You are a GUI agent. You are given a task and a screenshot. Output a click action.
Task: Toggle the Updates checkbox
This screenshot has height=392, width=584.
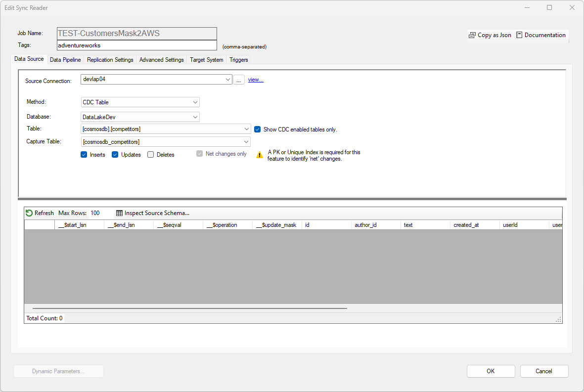115,155
